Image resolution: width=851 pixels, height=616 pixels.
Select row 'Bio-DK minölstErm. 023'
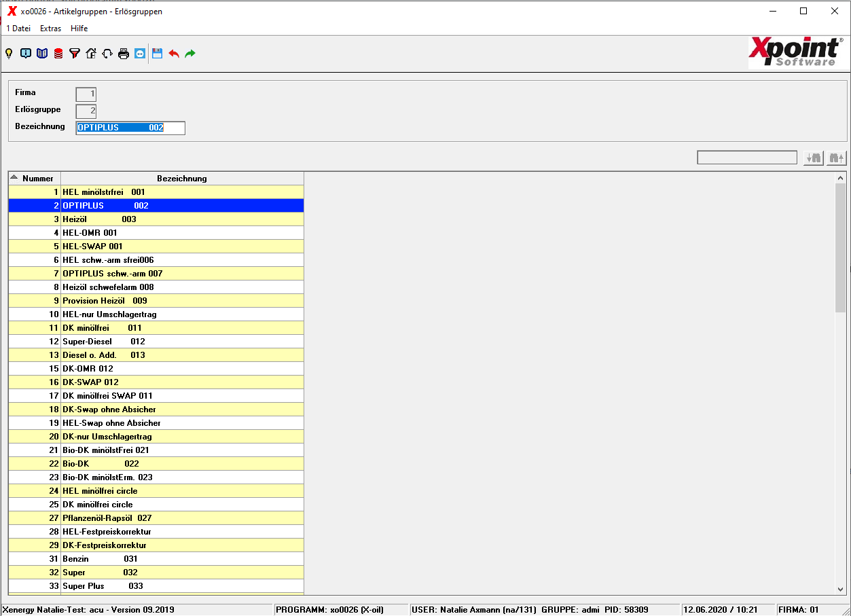coord(156,477)
